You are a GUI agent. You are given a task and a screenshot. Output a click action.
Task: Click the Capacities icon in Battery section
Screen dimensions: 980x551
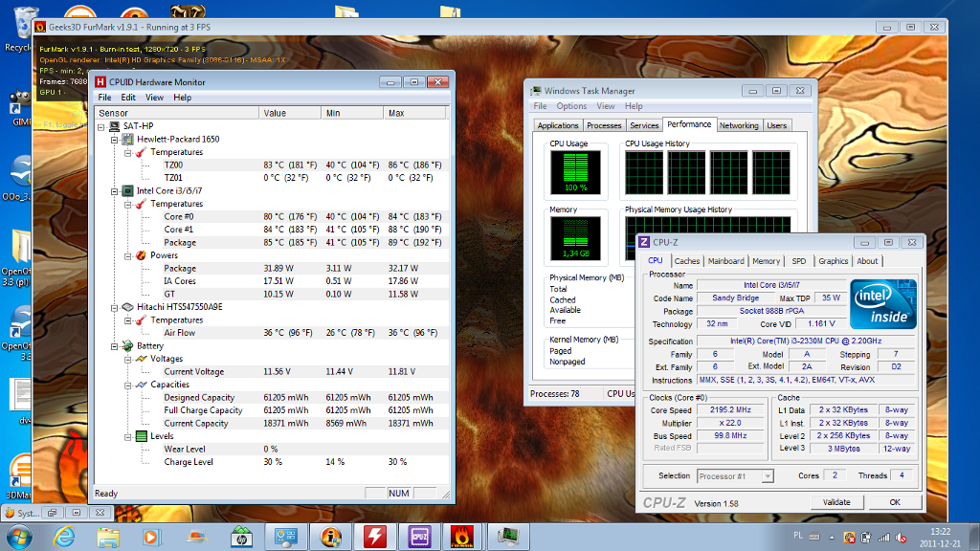click(x=142, y=385)
